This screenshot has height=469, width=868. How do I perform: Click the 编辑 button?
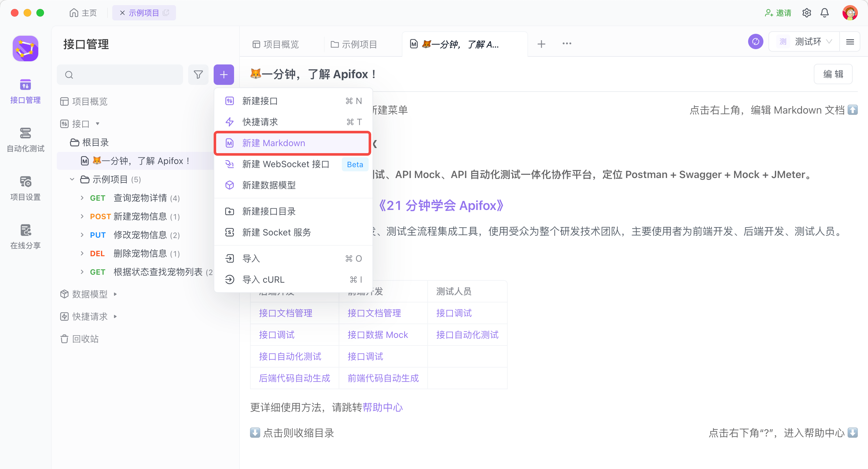coord(833,74)
